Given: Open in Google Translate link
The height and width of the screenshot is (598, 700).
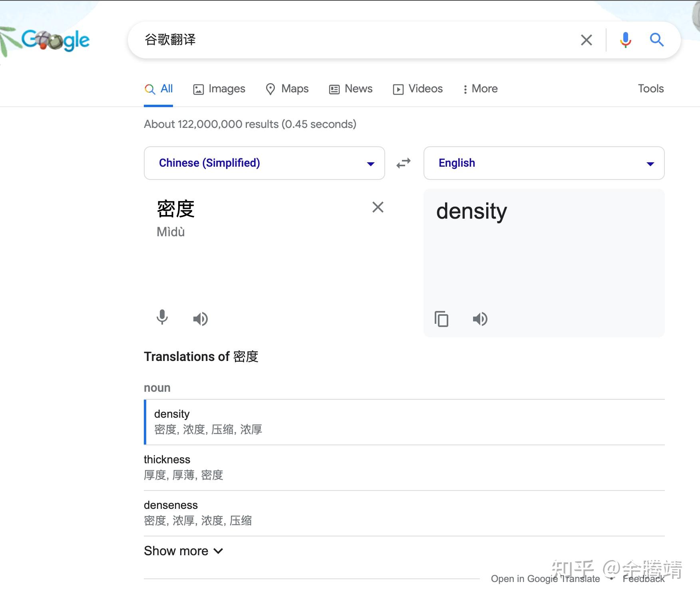Looking at the screenshot, I should click(x=545, y=579).
